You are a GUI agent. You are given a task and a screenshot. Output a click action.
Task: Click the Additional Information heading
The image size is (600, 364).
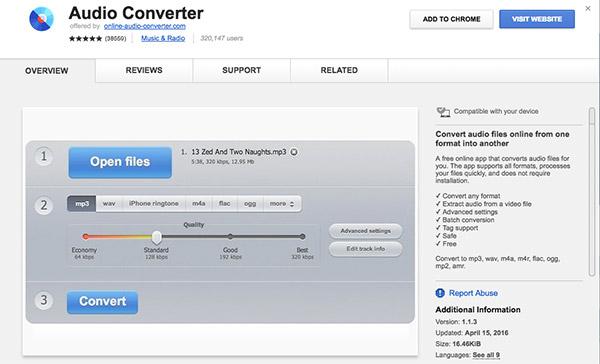click(478, 310)
